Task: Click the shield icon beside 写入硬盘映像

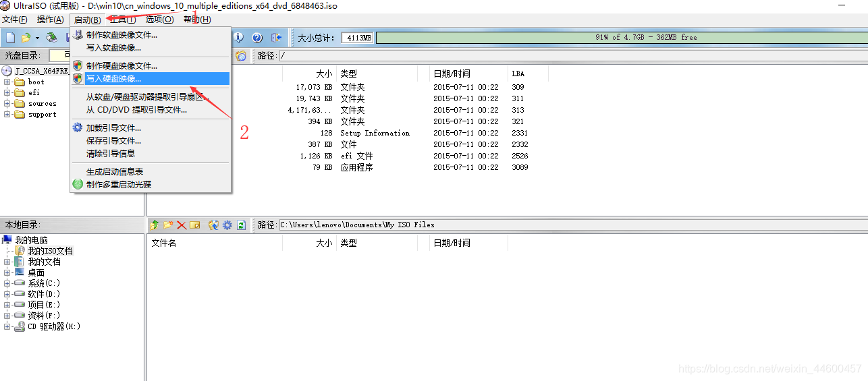Action: 78,78
